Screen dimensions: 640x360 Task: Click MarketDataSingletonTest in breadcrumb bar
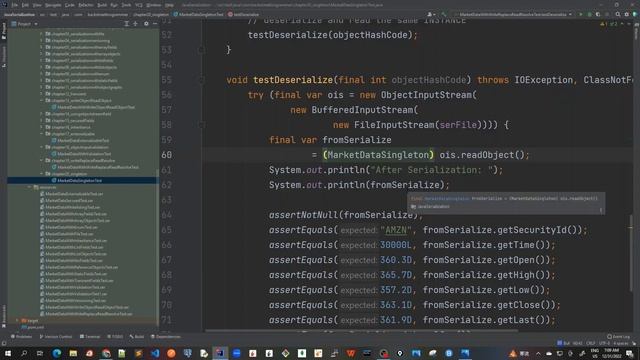click(x=198, y=14)
